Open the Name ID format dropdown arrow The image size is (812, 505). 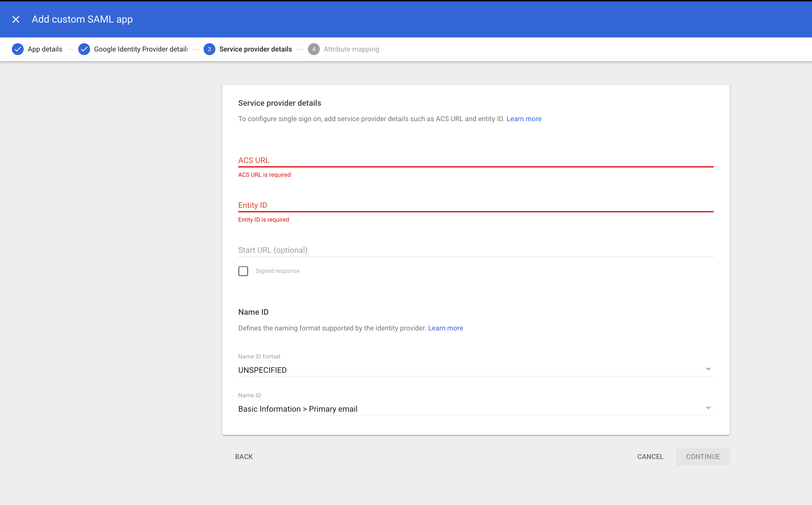708,369
